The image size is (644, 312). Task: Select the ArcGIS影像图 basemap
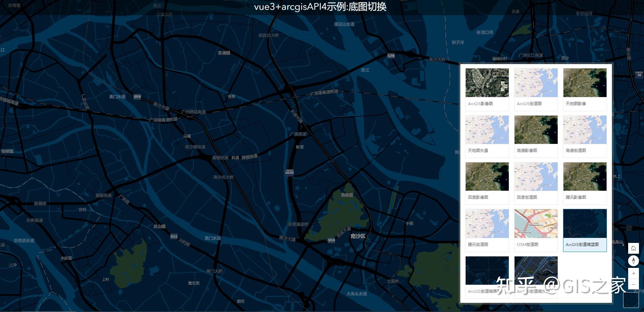[487, 89]
